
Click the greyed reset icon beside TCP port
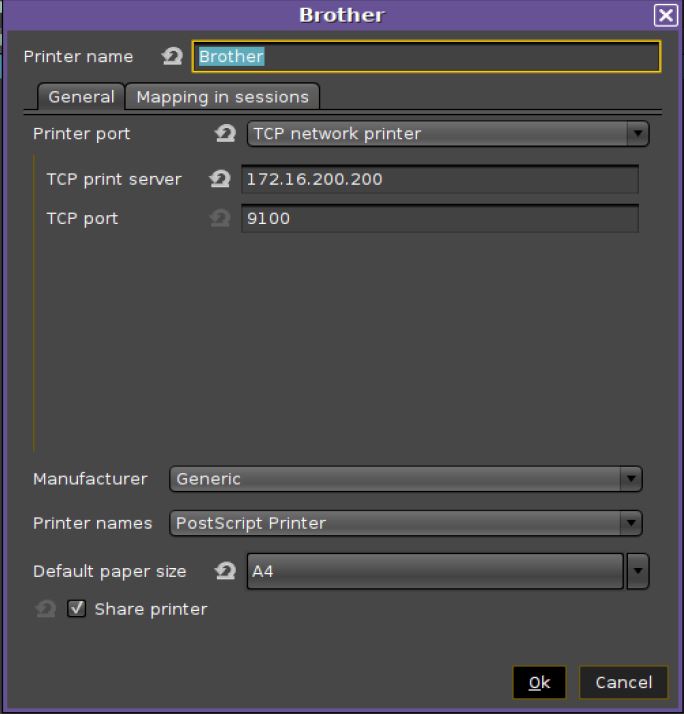(220, 218)
